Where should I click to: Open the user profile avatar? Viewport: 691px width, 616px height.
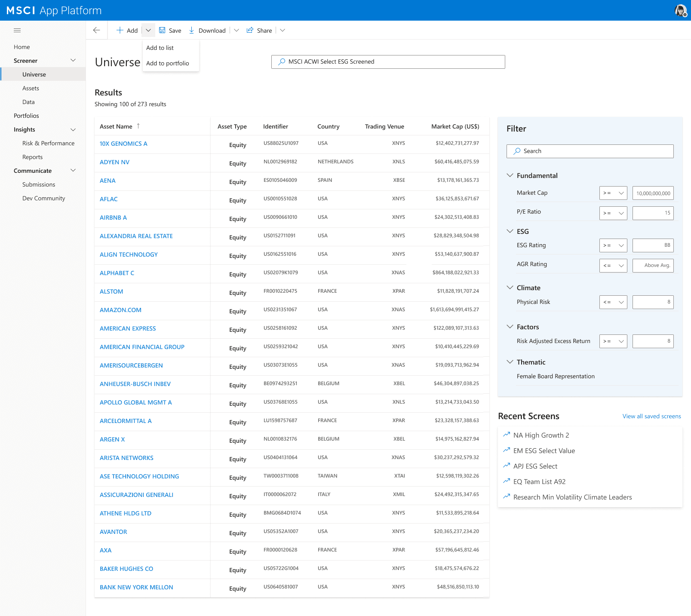coord(681,10)
